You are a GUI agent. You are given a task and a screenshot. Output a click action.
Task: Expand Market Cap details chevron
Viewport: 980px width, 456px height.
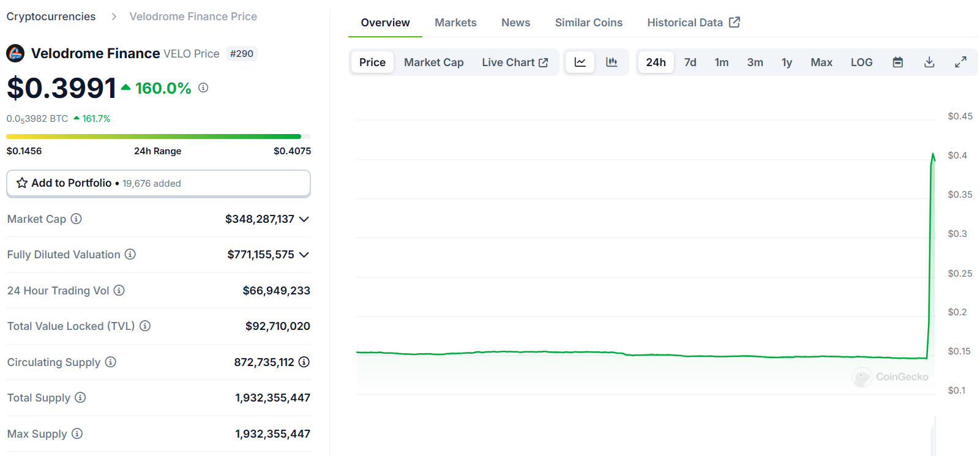[304, 219]
